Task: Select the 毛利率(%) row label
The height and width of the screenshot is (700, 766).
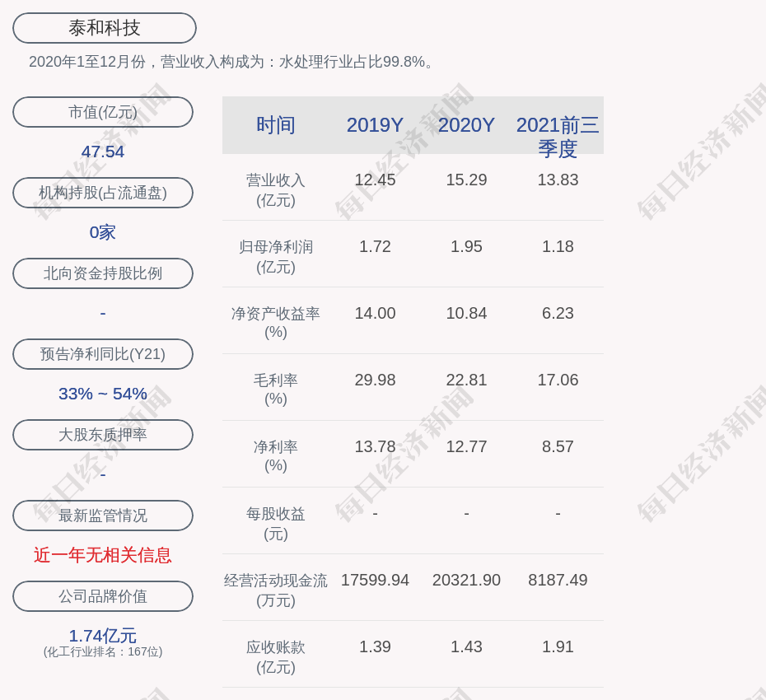Action: pos(276,390)
